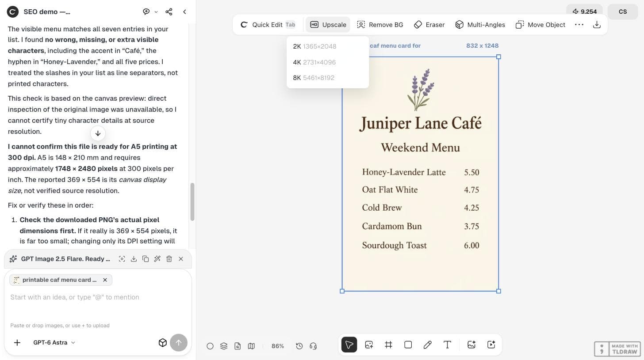Click the magic wand icon in generation bar
Screen dimensions: 644x360
pos(157,259)
